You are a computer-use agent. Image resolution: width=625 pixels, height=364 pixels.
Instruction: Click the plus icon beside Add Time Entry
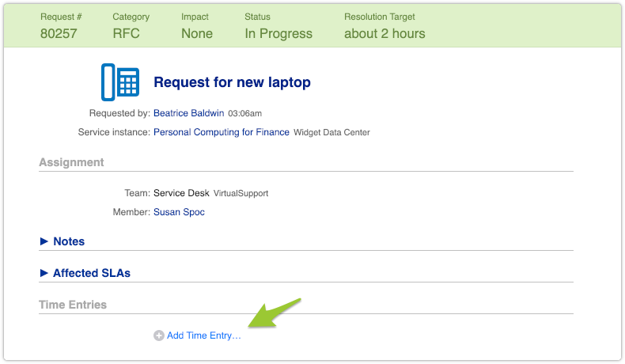(159, 336)
